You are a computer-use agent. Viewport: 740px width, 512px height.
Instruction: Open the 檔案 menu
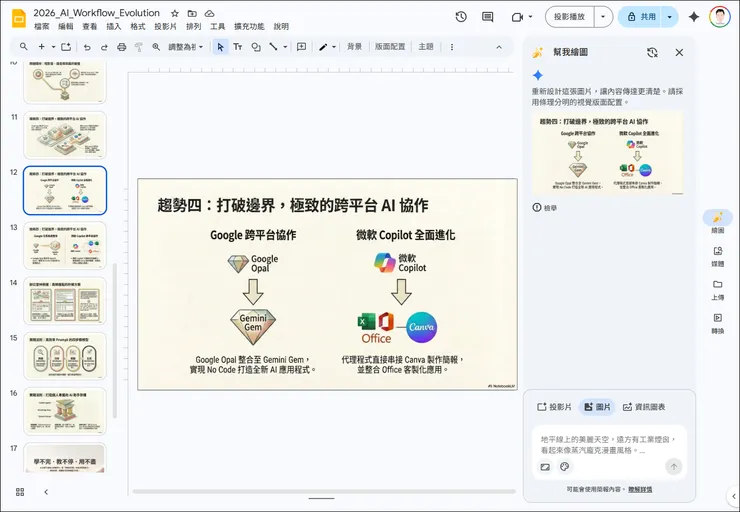42,26
